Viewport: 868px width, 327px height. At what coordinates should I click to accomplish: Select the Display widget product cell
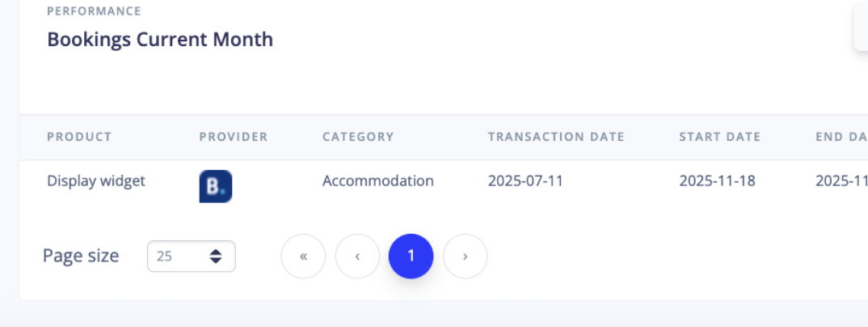pyautogui.click(x=96, y=180)
